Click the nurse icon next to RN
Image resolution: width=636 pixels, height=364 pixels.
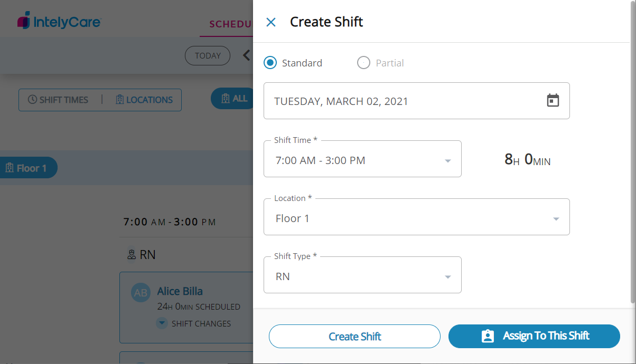click(x=132, y=255)
